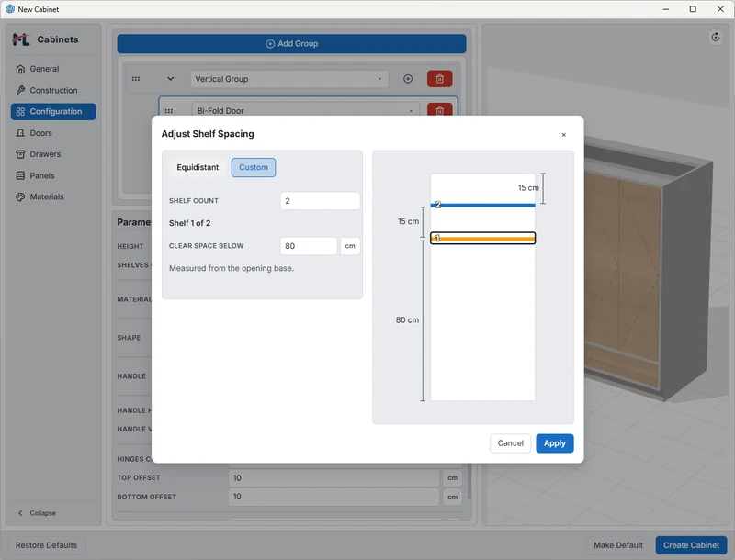Close the Adjust Shelf Spacing dialog
Image resolution: width=735 pixels, height=560 pixels.
[563, 134]
